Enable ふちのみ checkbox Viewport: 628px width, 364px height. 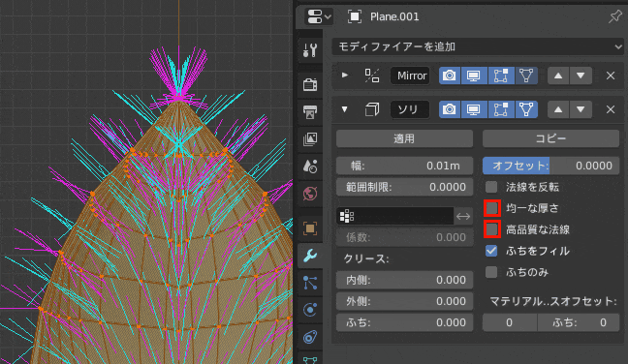[x=491, y=272]
